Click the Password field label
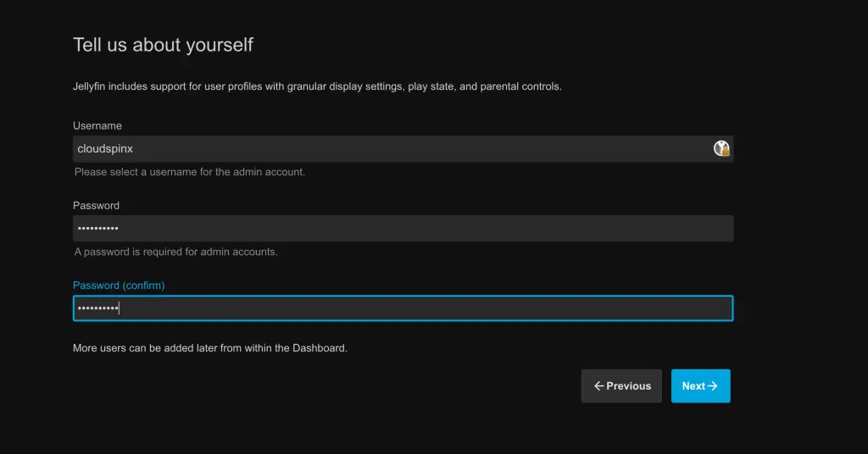The width and height of the screenshot is (868, 454). 96,206
